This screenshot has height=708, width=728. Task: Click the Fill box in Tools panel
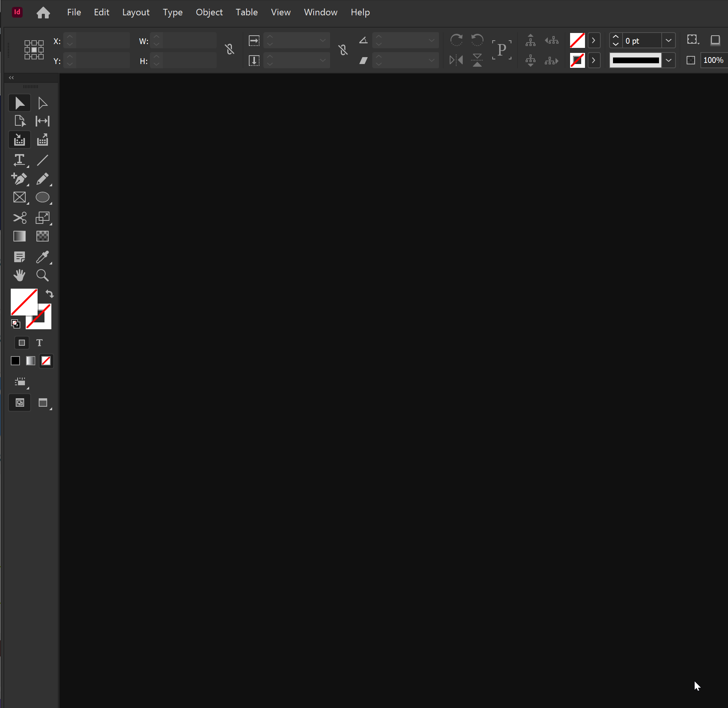[24, 302]
